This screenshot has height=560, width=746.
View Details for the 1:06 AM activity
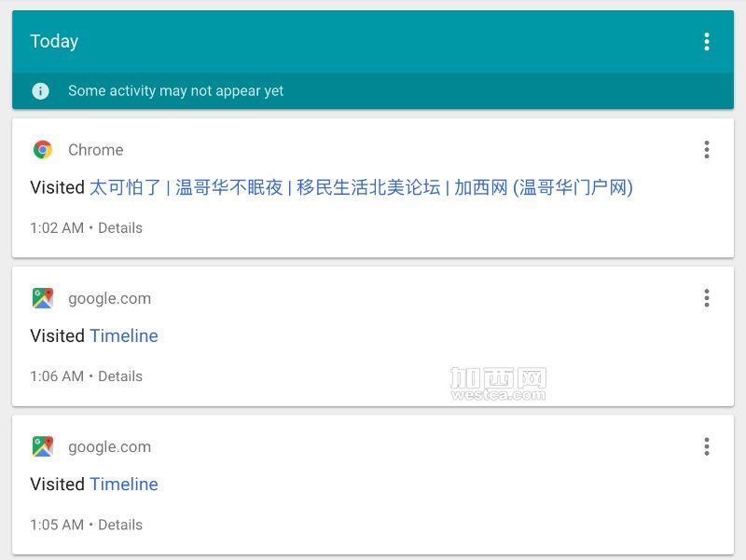click(x=120, y=376)
